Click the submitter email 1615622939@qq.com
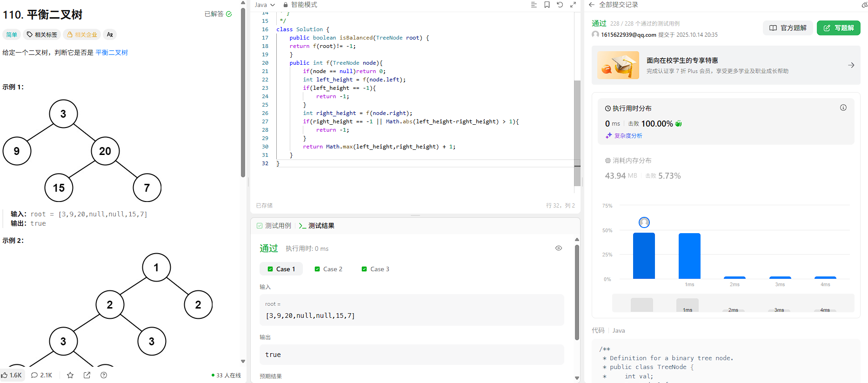This screenshot has width=868, height=383. [x=628, y=35]
